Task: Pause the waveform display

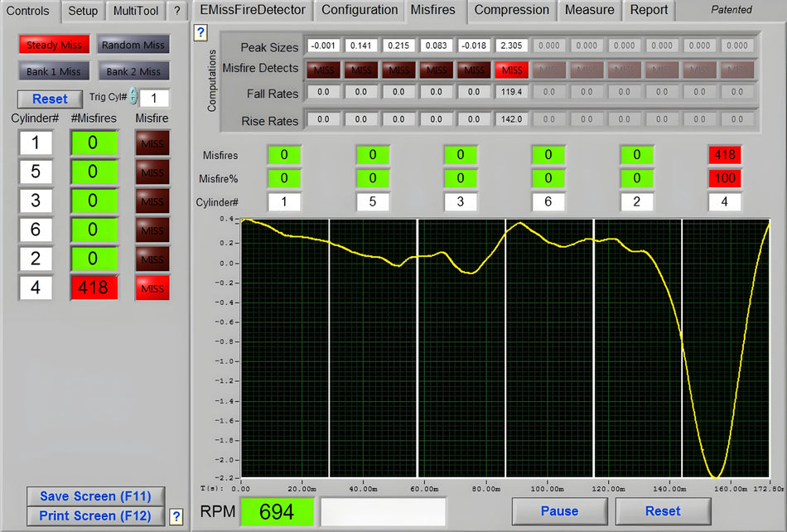Action: click(x=559, y=511)
